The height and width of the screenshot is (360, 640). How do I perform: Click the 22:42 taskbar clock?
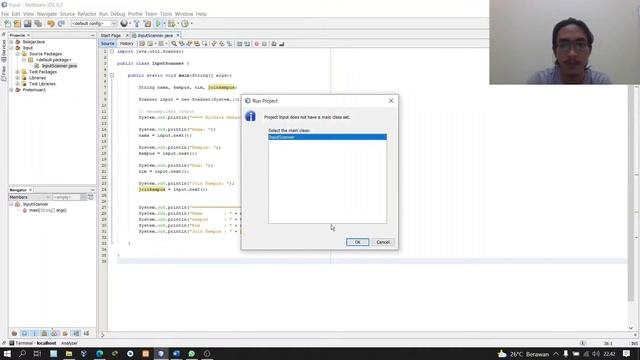click(x=609, y=354)
